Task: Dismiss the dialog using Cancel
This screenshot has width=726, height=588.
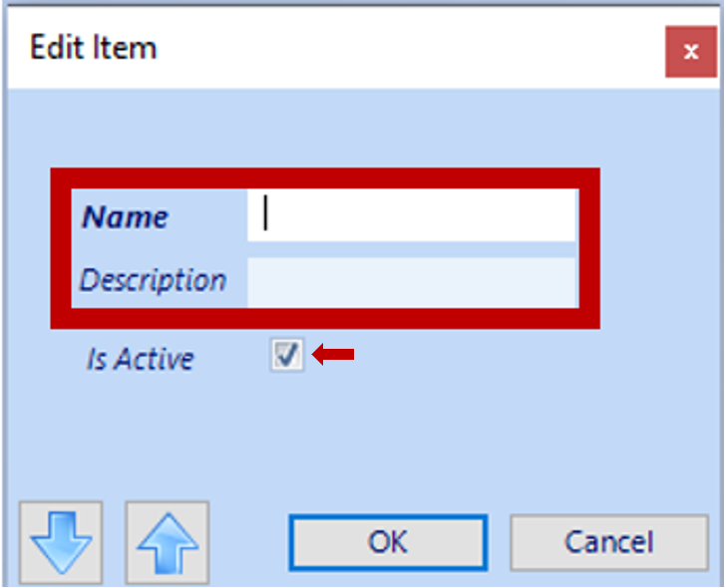Action: [x=609, y=542]
